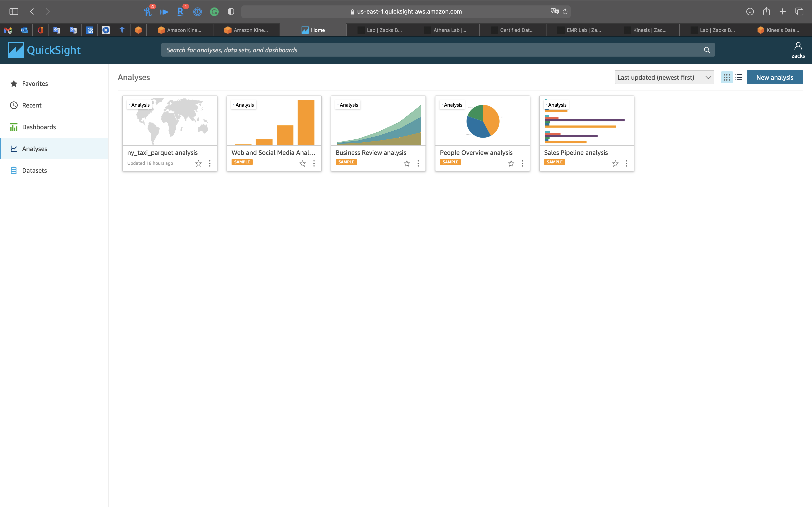Screen dimensions: 812x507
Task: Open Favorites in the sidebar
Action: tap(35, 84)
